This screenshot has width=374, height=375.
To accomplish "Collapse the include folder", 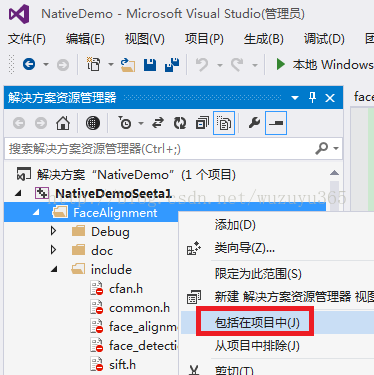I will point(54,269).
